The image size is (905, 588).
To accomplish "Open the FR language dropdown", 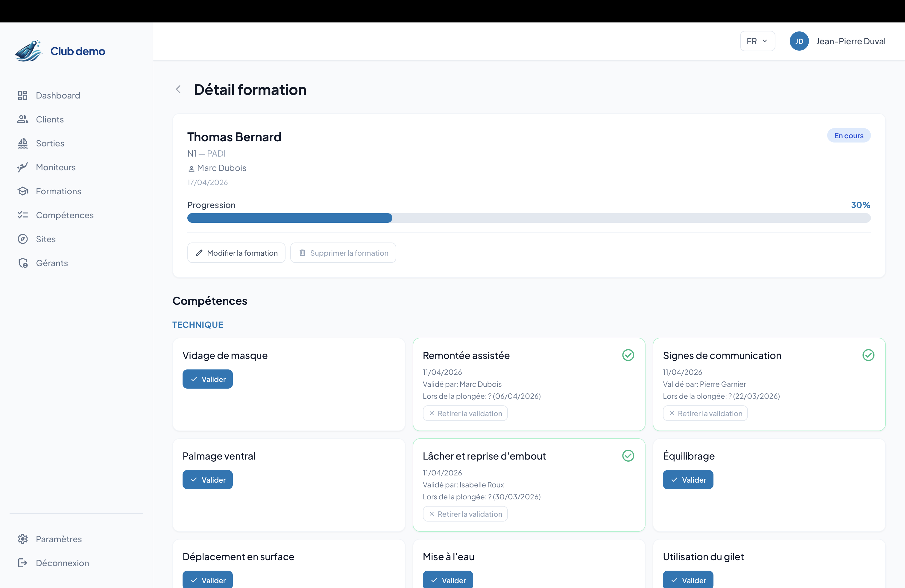I will coord(757,41).
